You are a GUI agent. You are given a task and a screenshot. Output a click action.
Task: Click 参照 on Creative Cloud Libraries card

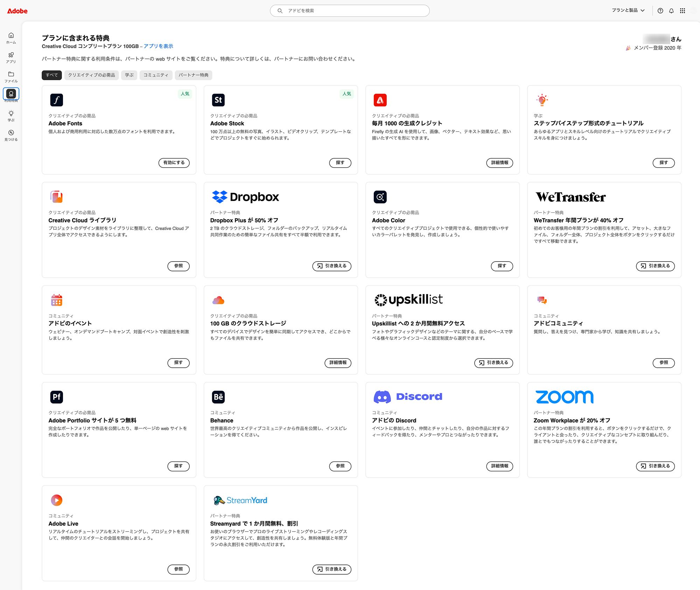[178, 266]
